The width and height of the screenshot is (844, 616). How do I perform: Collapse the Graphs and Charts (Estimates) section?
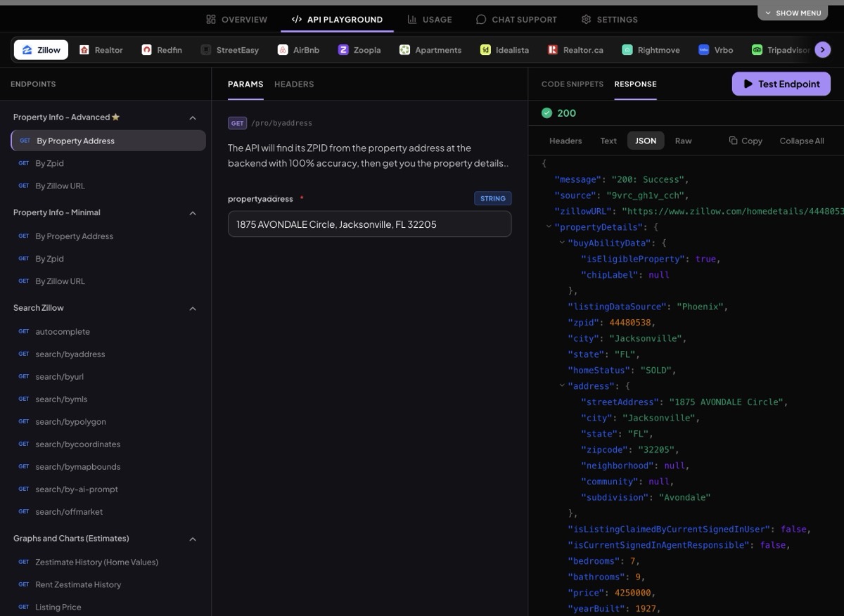[193, 539]
